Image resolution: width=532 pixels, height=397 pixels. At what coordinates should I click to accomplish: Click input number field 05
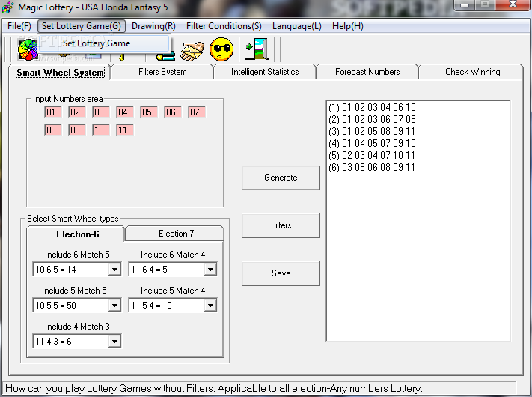click(x=149, y=112)
